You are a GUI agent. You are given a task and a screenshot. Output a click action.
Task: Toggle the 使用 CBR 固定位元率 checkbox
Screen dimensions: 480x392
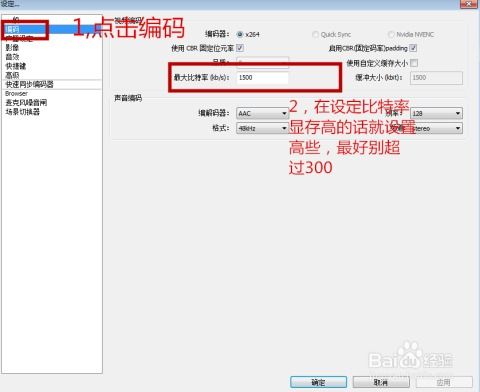click(240, 48)
